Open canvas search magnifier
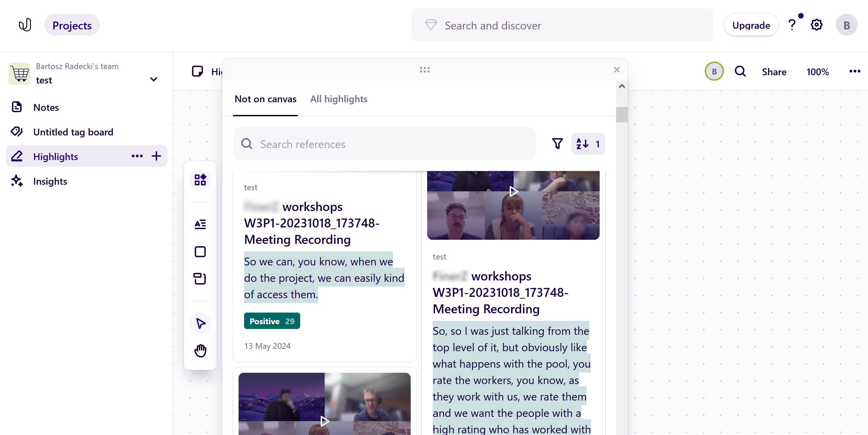 coord(740,71)
